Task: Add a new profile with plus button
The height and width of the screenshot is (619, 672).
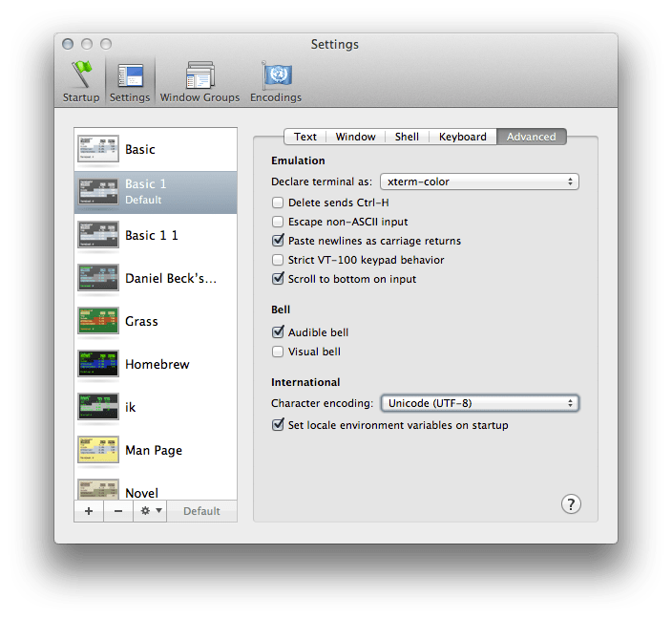Action: [89, 511]
